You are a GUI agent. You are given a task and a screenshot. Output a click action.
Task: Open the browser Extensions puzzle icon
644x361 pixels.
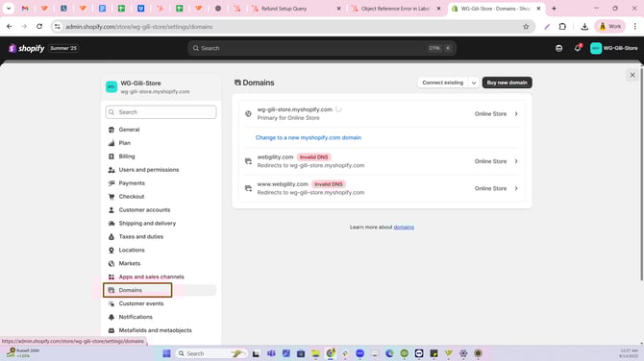[562, 27]
